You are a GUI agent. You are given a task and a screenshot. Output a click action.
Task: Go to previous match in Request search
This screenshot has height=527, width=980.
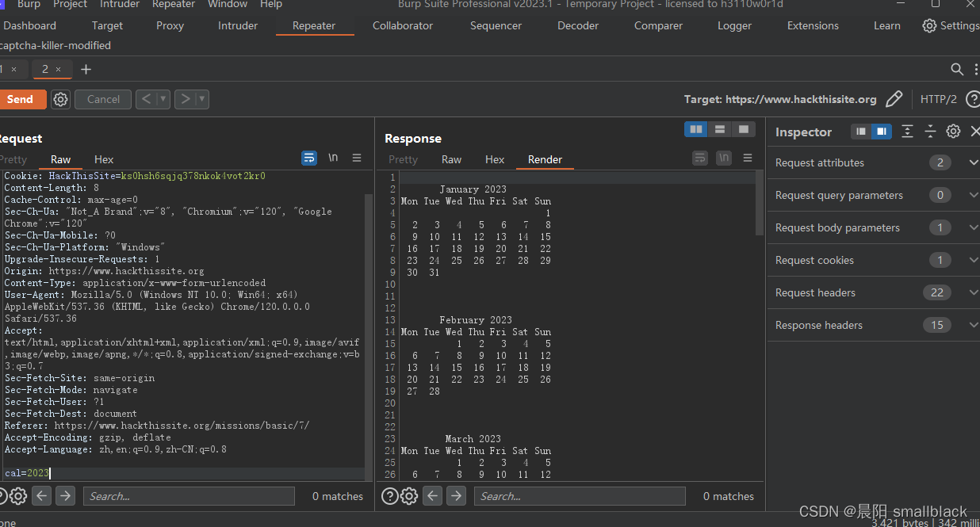pyautogui.click(x=42, y=496)
